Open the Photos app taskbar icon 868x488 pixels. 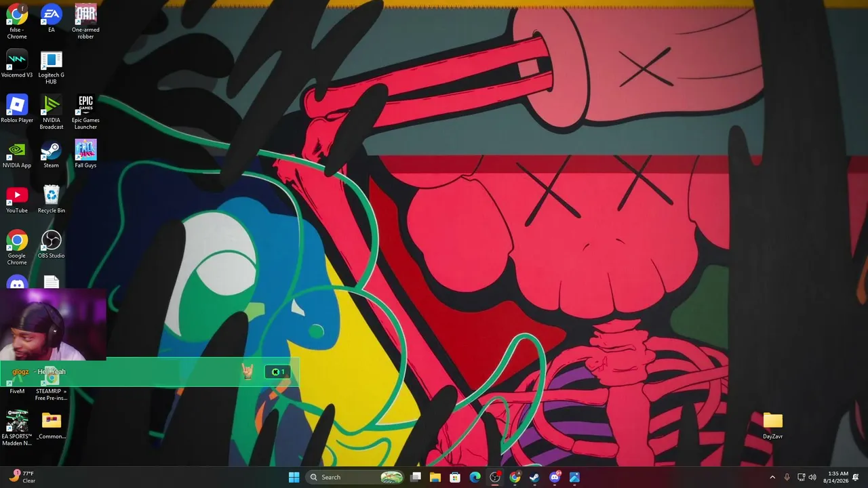[574, 477]
